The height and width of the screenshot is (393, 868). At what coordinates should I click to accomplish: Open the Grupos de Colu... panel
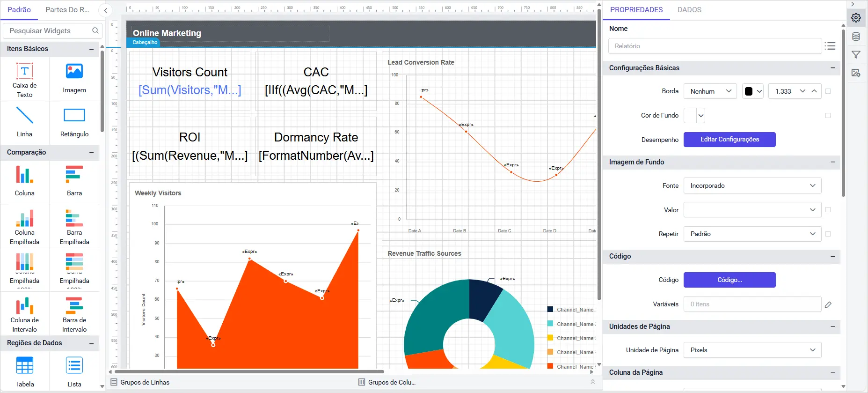[387, 382]
